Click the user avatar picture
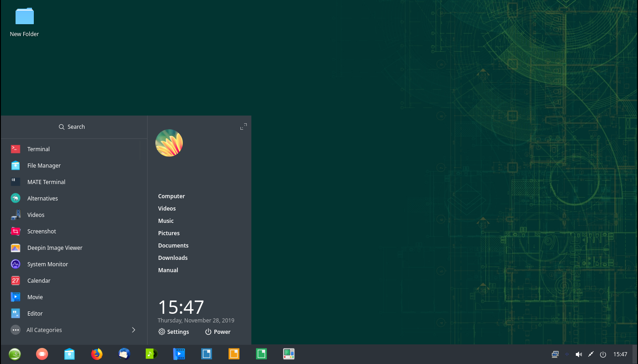 tap(169, 143)
